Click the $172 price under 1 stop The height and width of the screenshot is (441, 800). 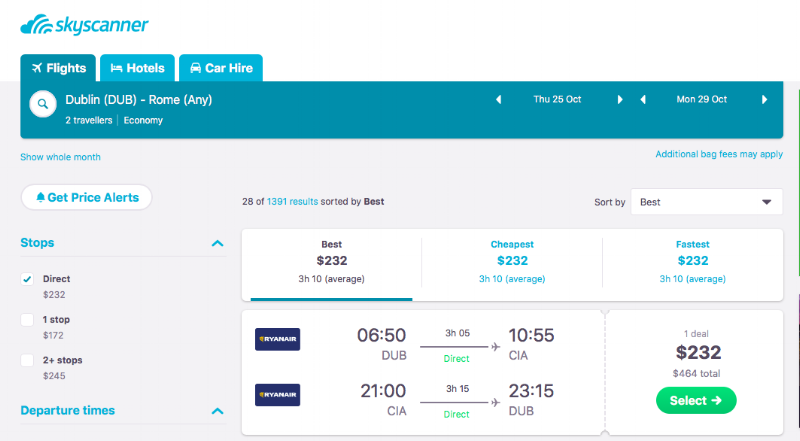point(53,335)
